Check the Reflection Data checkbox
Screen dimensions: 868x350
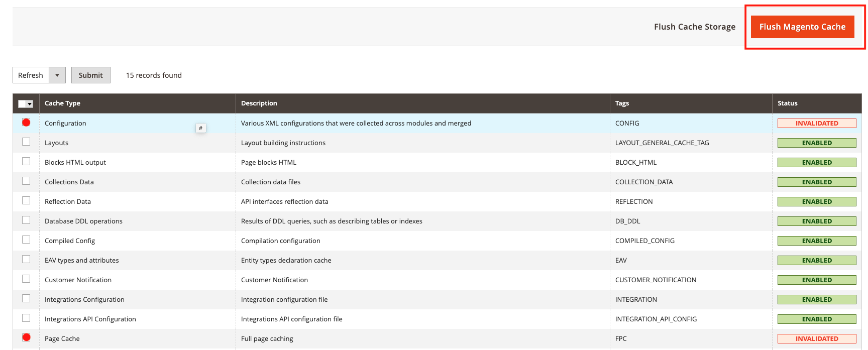(26, 201)
